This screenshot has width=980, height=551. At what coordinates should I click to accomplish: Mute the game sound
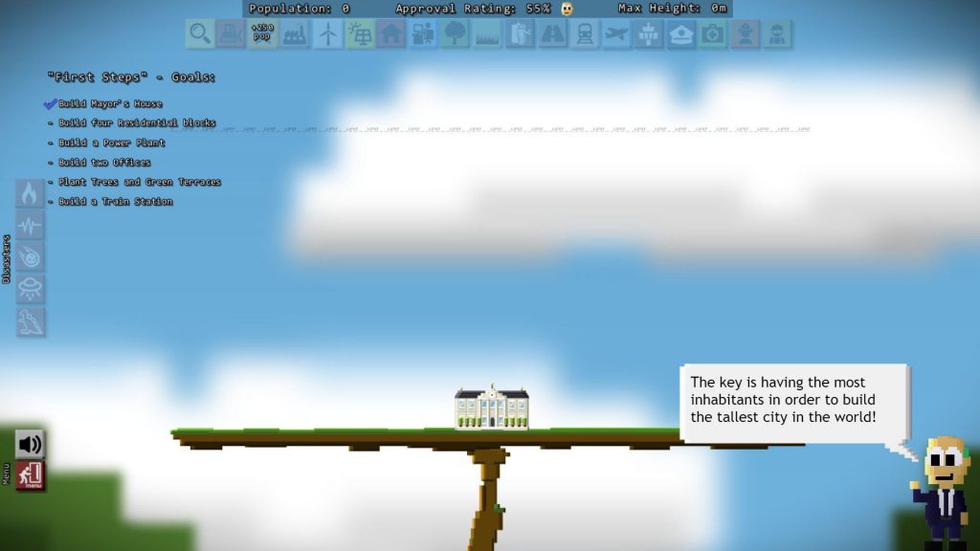pos(30,444)
